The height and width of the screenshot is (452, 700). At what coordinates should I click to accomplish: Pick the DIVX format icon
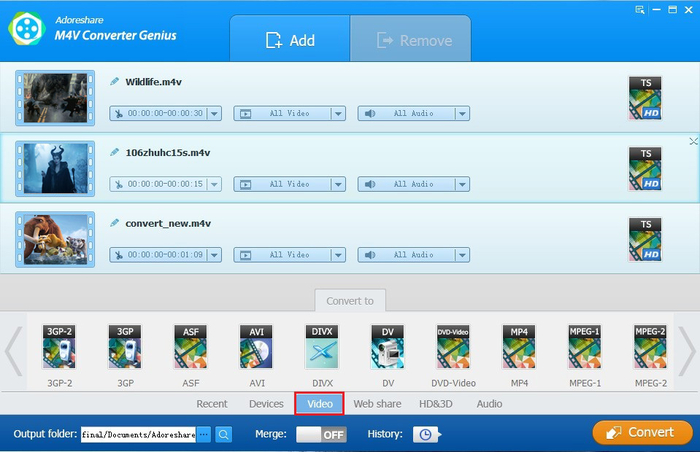point(322,347)
